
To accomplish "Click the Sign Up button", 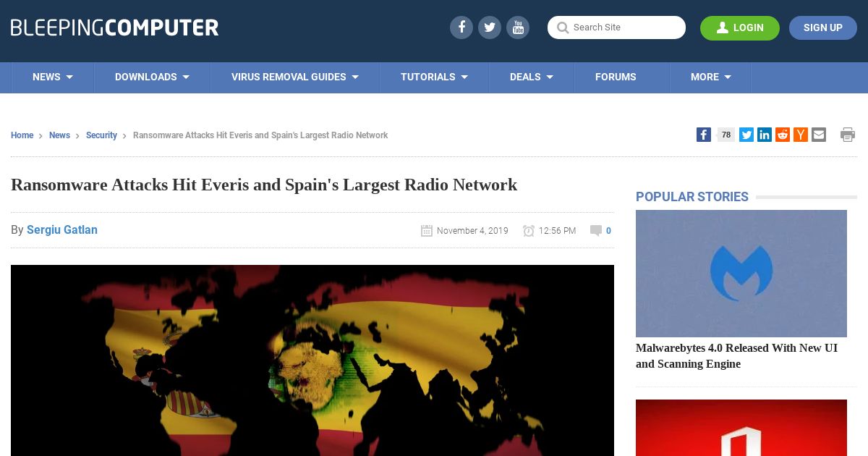I will [x=823, y=28].
